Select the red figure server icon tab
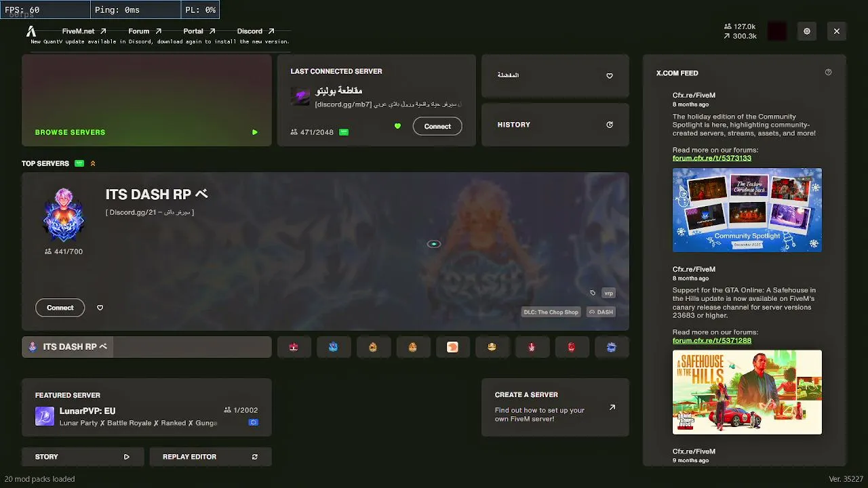The height and width of the screenshot is (488, 868). [x=532, y=347]
